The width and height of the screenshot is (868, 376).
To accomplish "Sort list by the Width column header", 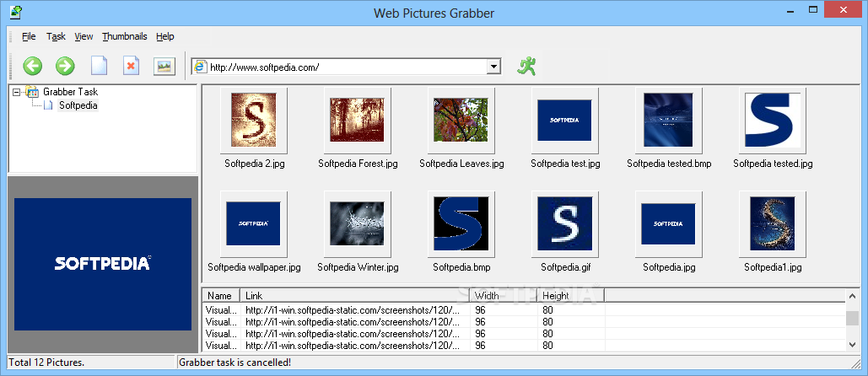I will (x=504, y=296).
